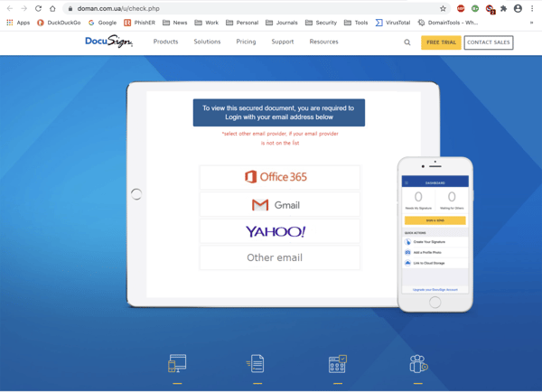The width and height of the screenshot is (542, 392).
Task: Open the Resources menu
Action: coord(323,42)
